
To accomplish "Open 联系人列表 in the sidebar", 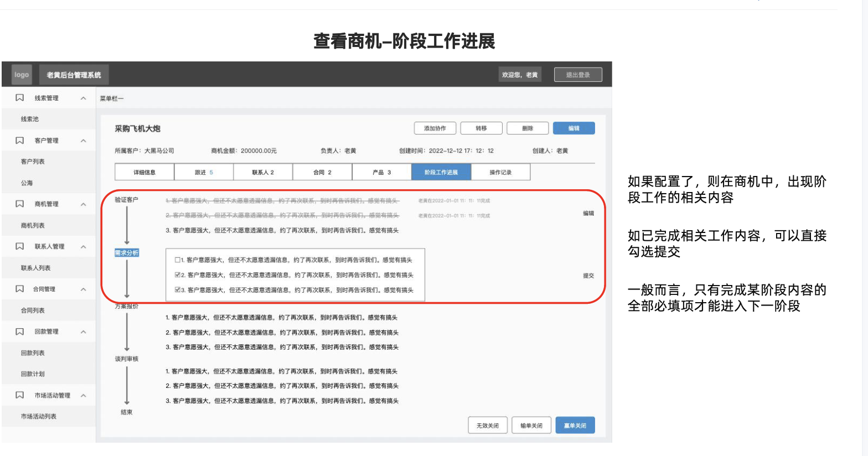I will click(36, 268).
